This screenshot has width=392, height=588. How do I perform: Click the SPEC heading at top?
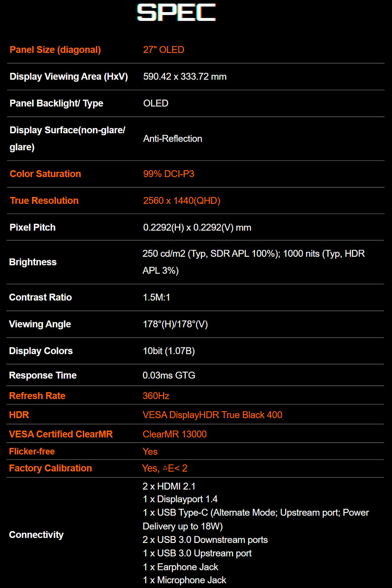tap(176, 13)
